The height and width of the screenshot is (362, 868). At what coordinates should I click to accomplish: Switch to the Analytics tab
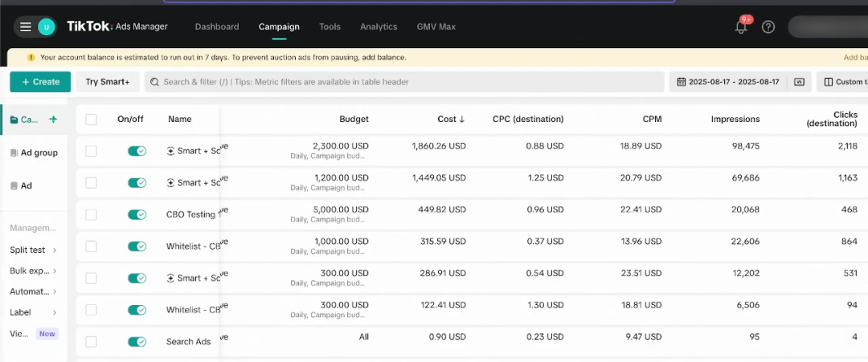[x=379, y=26]
